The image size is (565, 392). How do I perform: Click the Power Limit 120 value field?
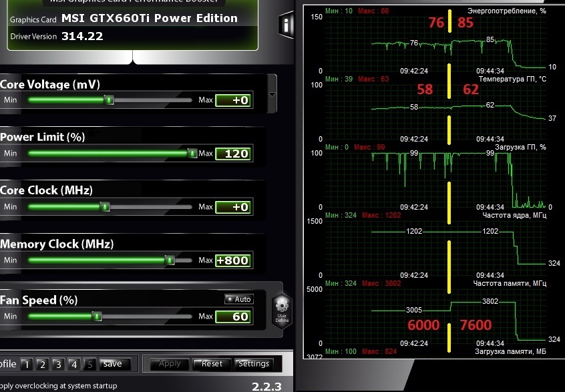[234, 154]
